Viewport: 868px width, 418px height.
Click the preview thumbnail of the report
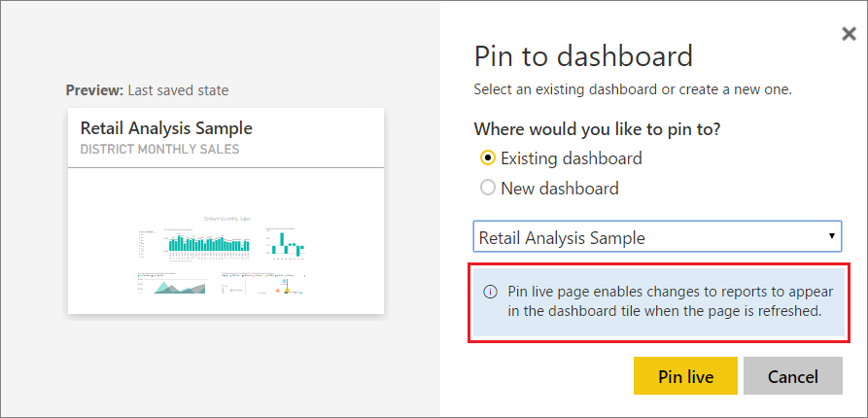click(x=226, y=211)
